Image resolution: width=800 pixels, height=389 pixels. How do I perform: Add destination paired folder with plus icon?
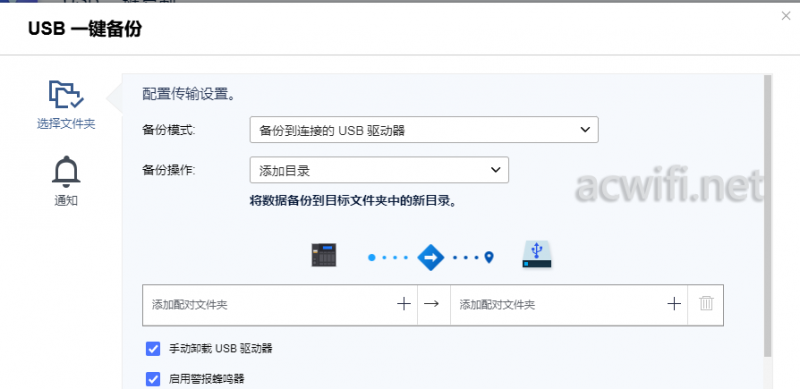(x=674, y=304)
